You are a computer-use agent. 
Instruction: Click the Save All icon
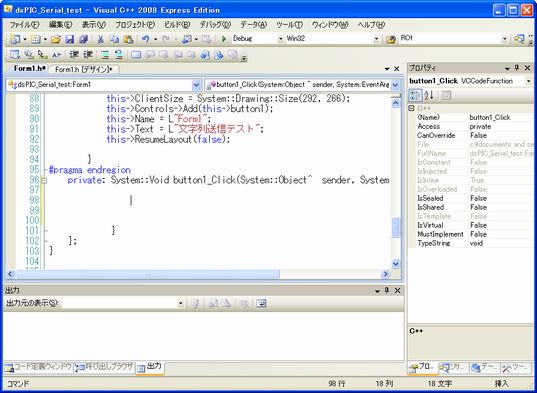click(83, 39)
